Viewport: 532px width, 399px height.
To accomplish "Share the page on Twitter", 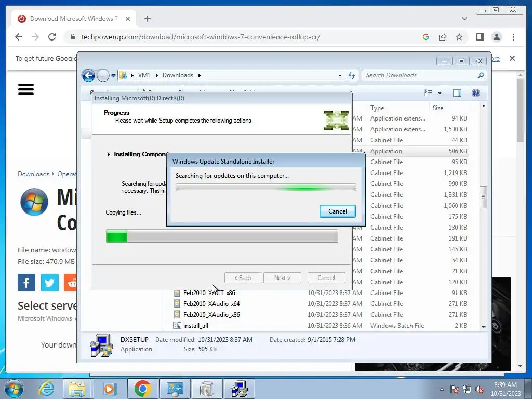I will (49, 283).
